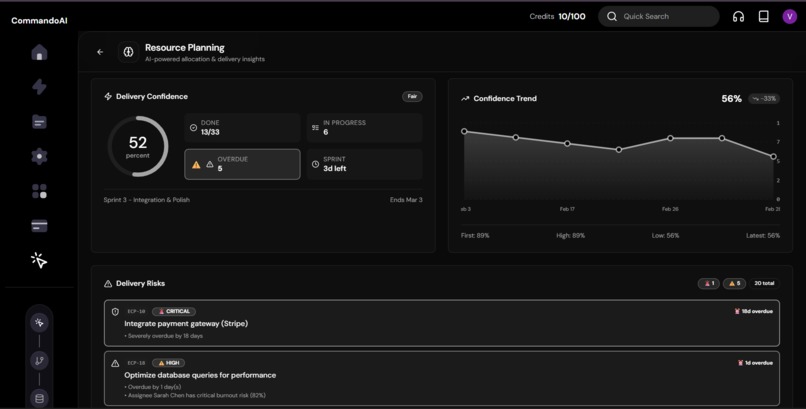Click the 56% confidence value

click(x=731, y=99)
